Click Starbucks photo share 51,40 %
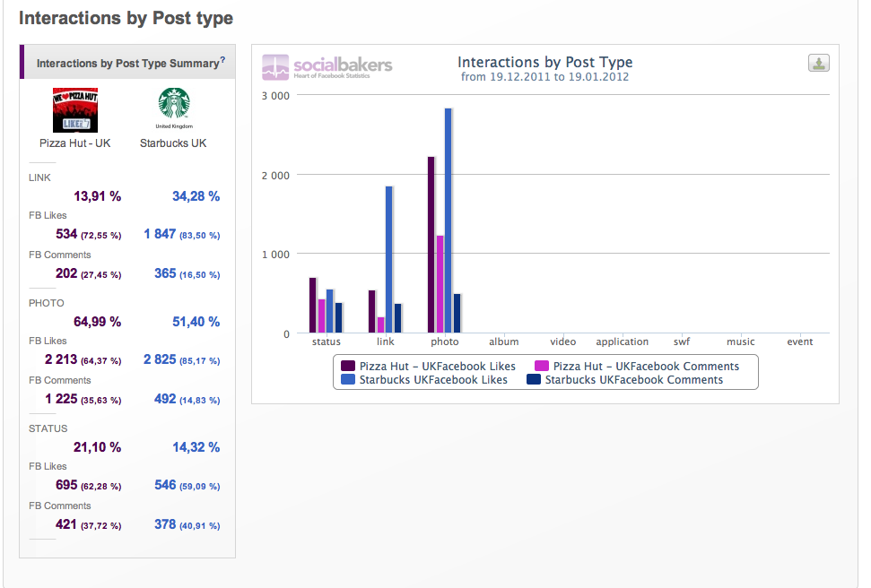Screen dimensions: 871x588 click(196, 322)
